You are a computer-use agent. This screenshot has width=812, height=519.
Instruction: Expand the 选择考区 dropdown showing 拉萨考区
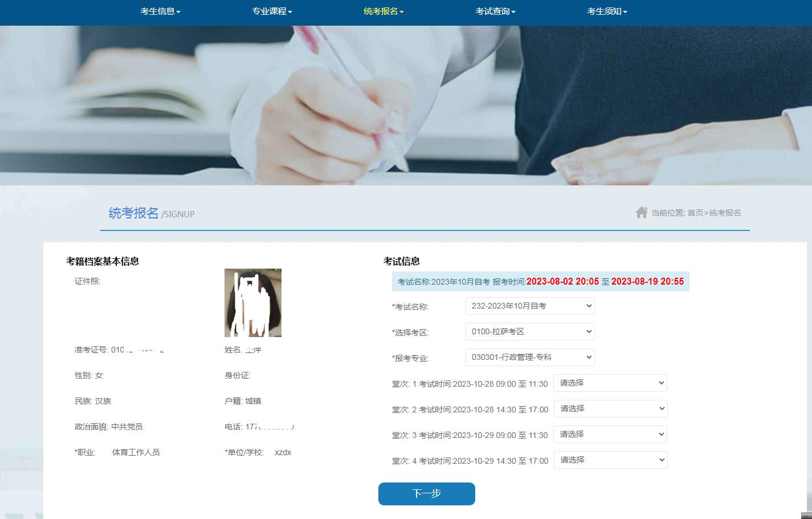[530, 332]
